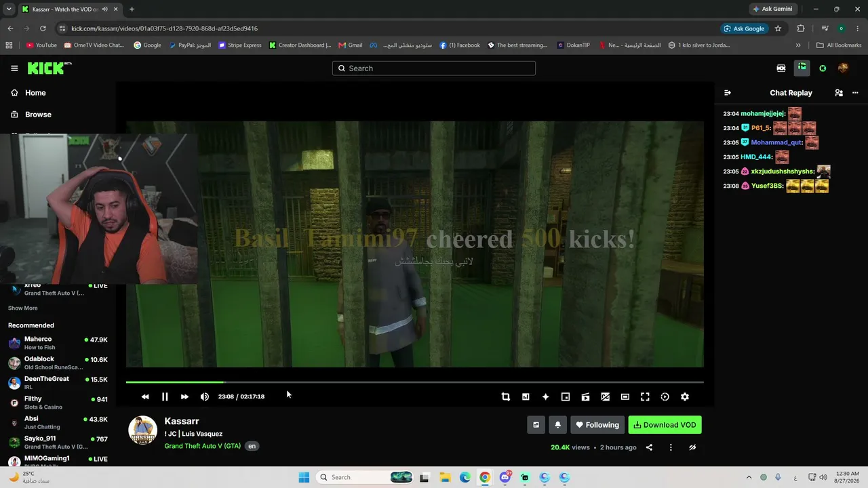The image size is (868, 488).
Task: Toggle theater mode in player
Action: tap(625, 396)
